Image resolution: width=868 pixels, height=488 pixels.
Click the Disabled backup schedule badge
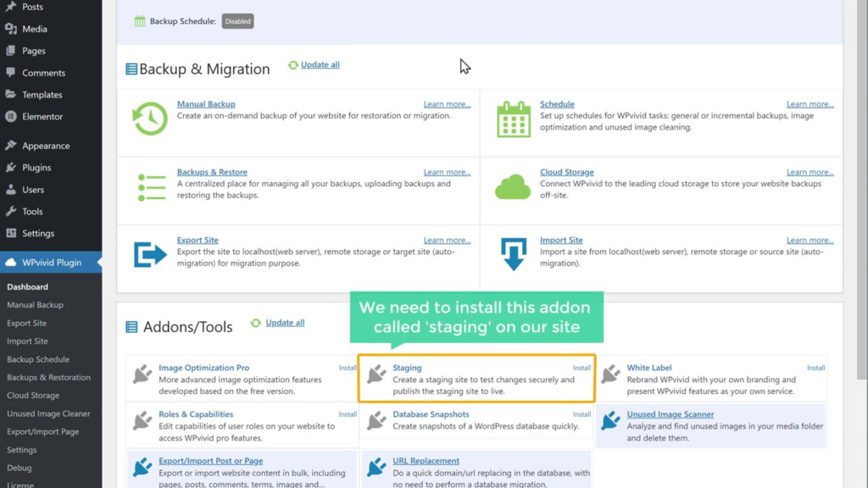(237, 21)
